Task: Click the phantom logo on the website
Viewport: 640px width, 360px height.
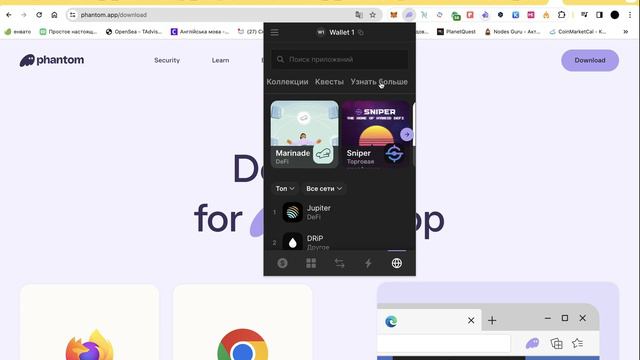Action: tap(52, 60)
